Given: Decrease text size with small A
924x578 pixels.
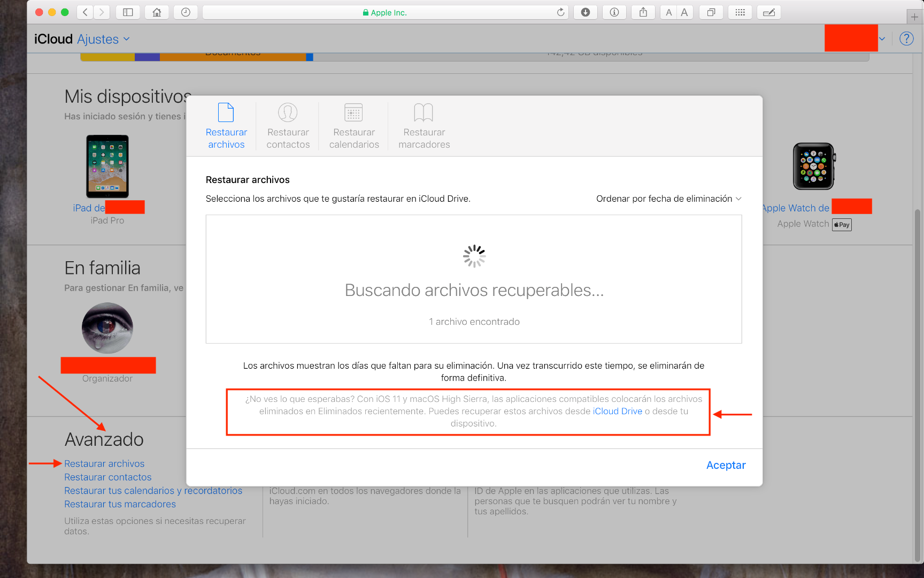Looking at the screenshot, I should (669, 12).
